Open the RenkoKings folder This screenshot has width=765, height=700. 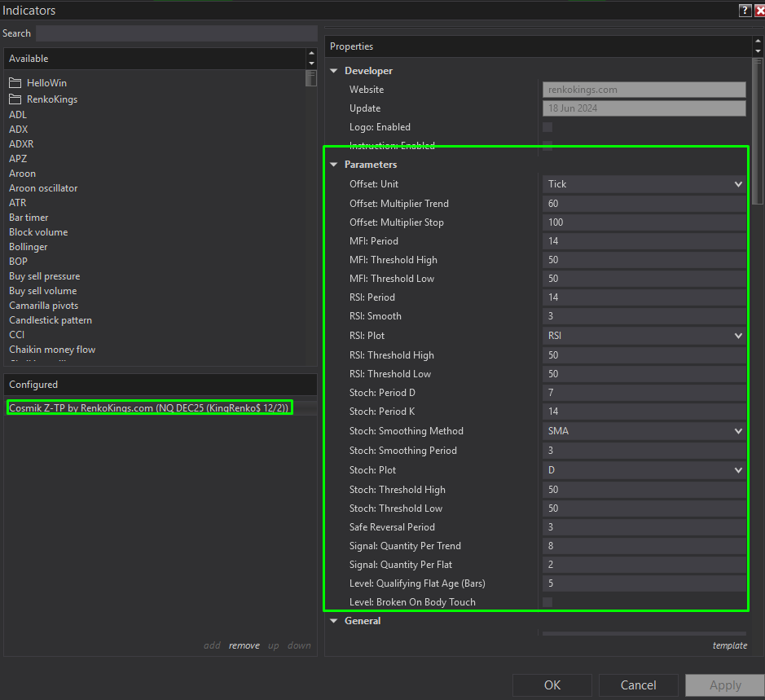click(x=51, y=99)
